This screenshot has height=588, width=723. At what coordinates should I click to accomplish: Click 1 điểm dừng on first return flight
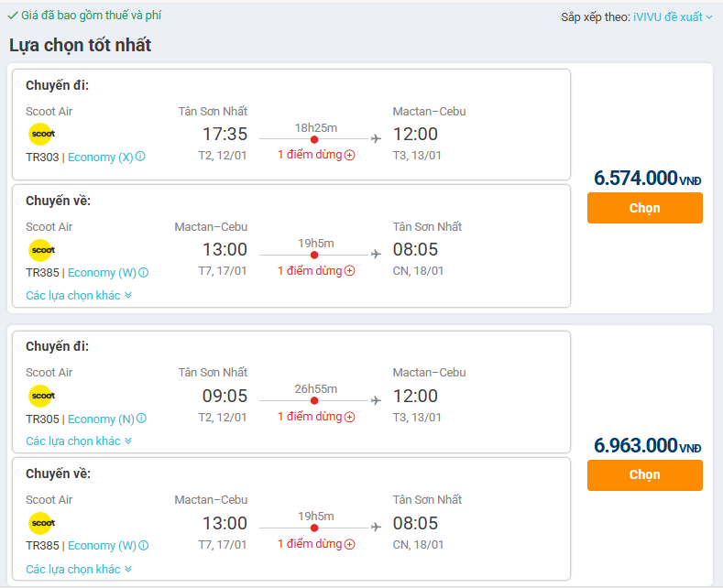310,271
